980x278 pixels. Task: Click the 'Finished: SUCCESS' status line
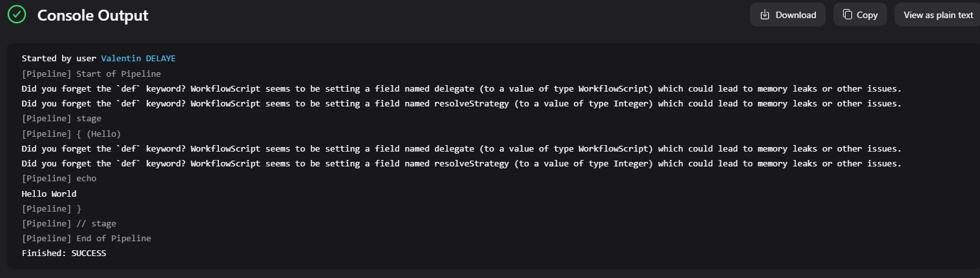[x=64, y=253]
